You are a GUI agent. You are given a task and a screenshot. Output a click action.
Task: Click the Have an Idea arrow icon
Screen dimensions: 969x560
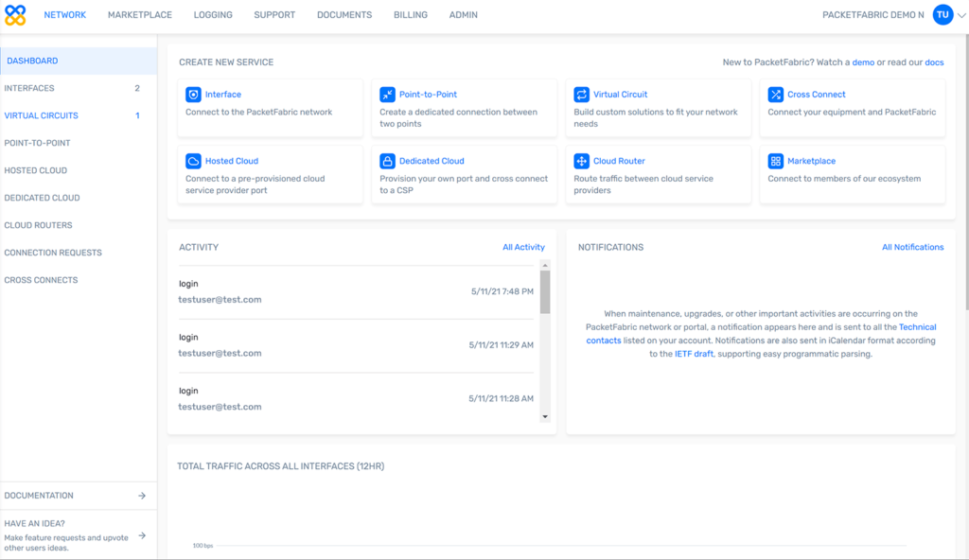tap(142, 536)
